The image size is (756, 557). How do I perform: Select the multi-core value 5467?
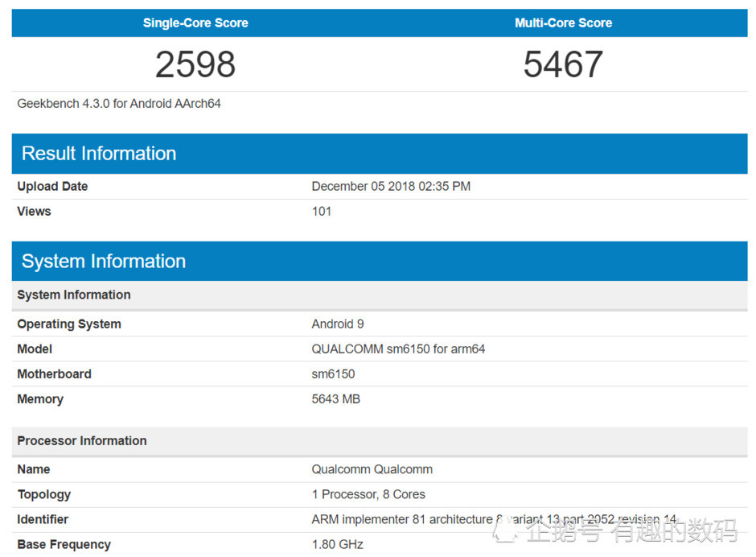tap(563, 64)
